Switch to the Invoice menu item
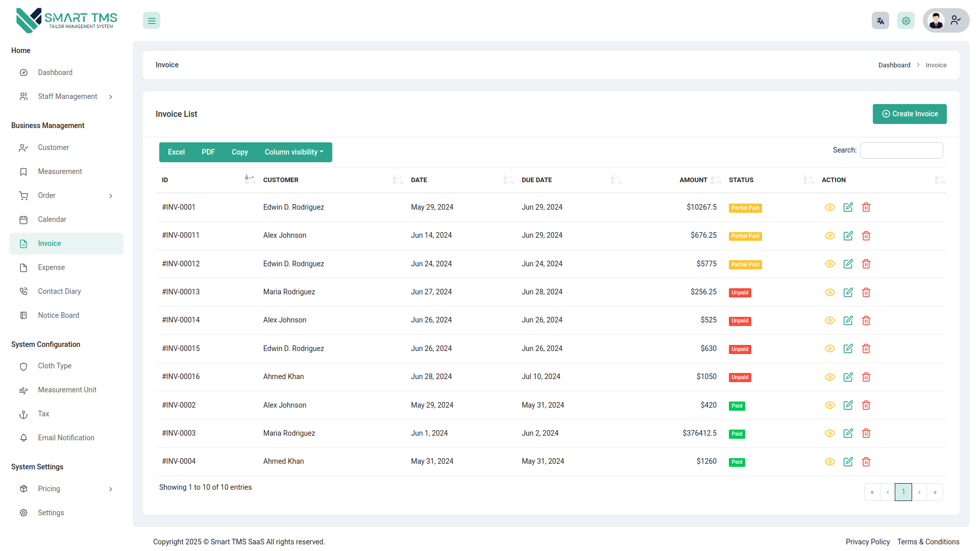The image size is (980, 551). click(49, 243)
